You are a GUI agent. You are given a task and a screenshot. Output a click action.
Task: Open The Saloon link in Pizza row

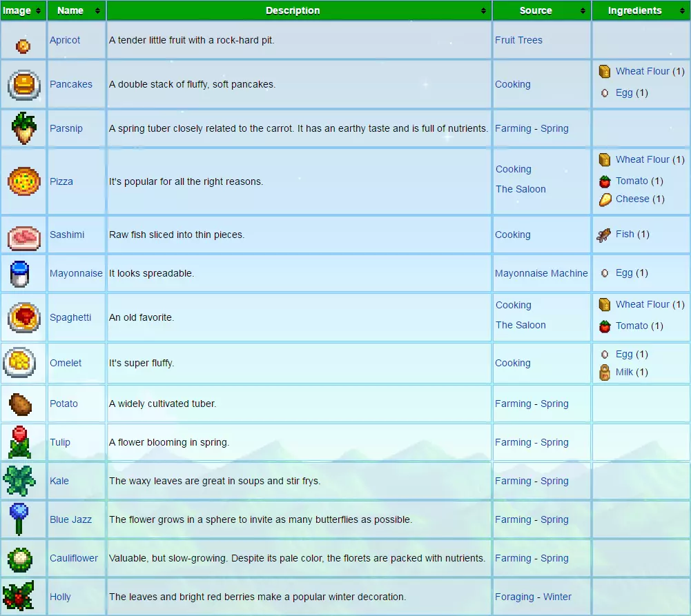(x=520, y=189)
